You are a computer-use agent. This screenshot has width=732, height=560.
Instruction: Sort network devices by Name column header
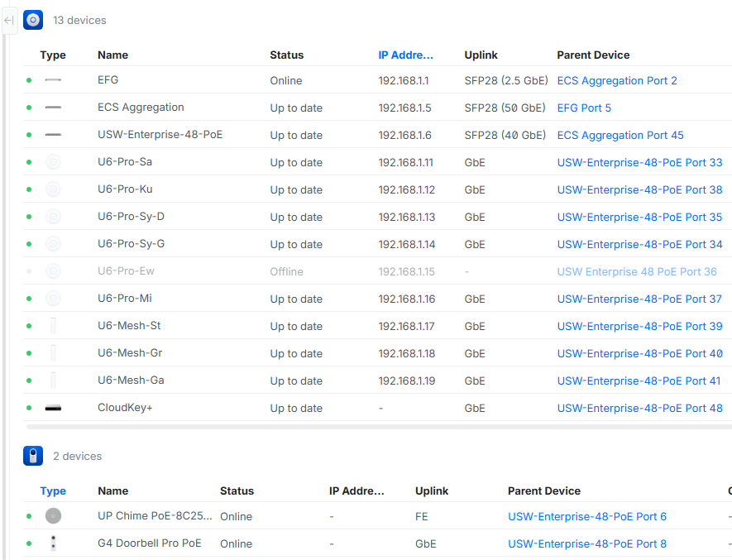113,55
